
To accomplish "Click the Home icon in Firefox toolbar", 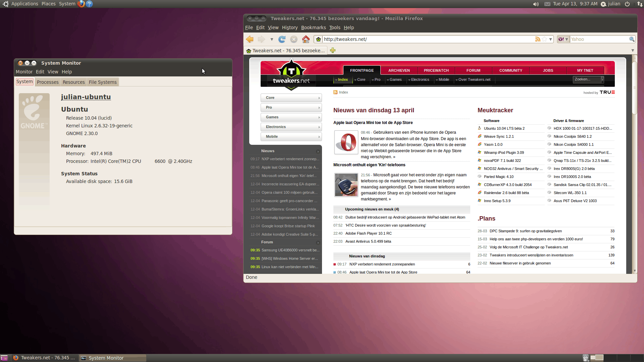I will 306,39.
